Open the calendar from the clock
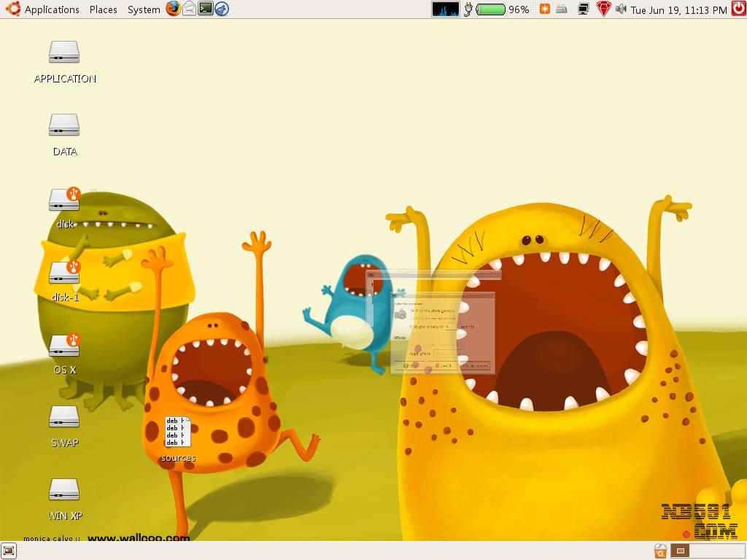 point(678,9)
